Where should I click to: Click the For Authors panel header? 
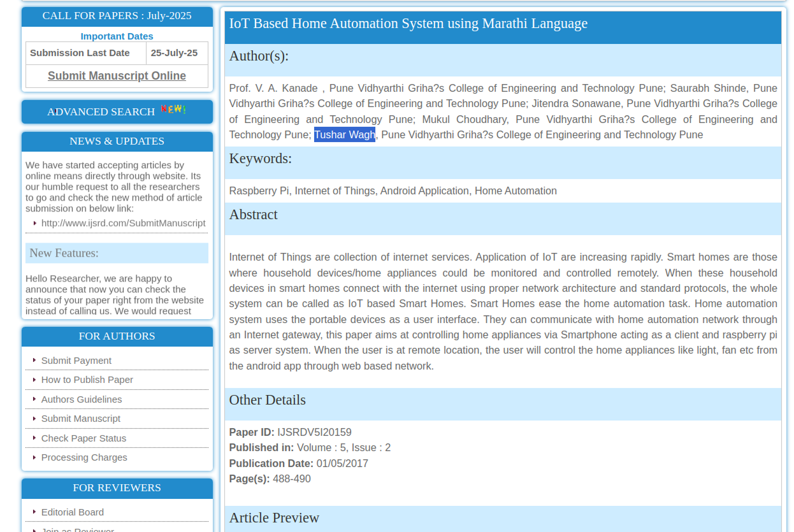point(117,336)
